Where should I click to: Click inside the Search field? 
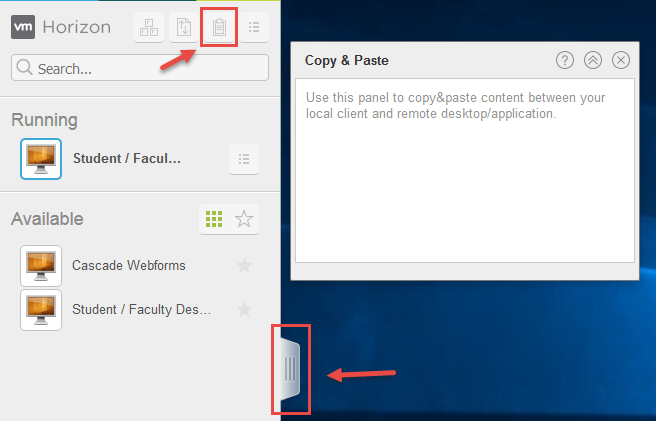140,67
